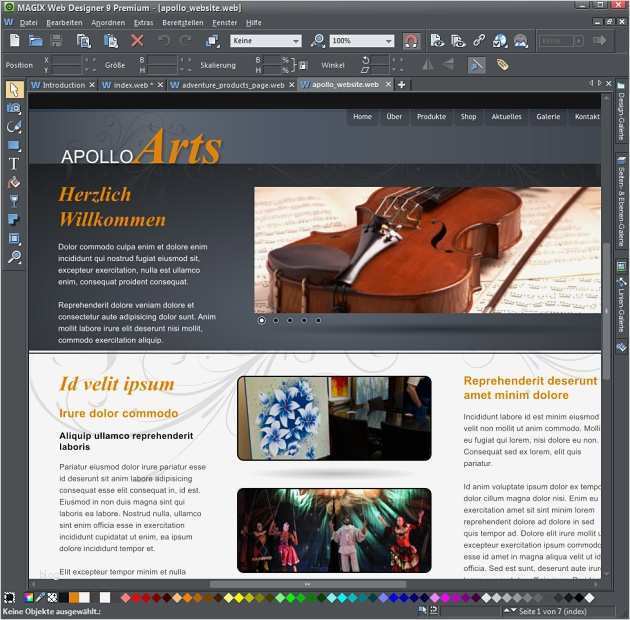This screenshot has height=620, width=630.
Task: Select the first slideshow dot indicator
Action: (262, 320)
